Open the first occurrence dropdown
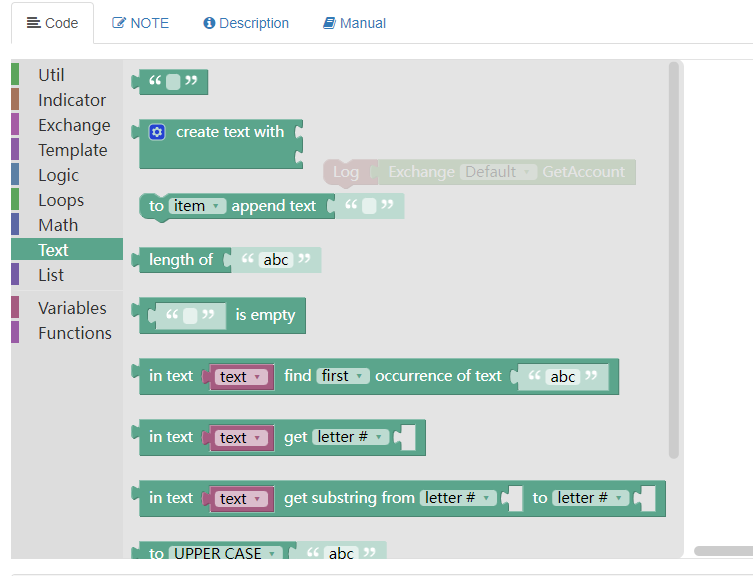Image resolution: width=753 pixels, height=576 pixels. (x=343, y=376)
